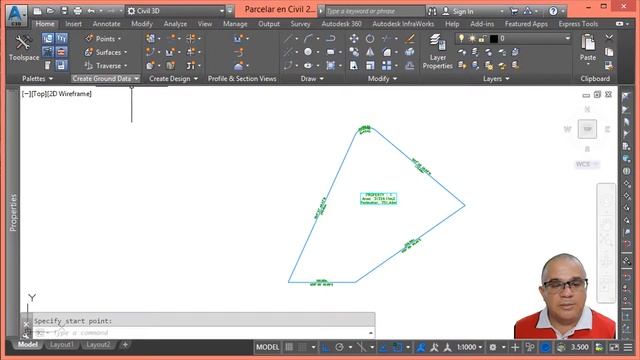
Task: Select the Copy tool in Modify panel
Action: pos(354,52)
